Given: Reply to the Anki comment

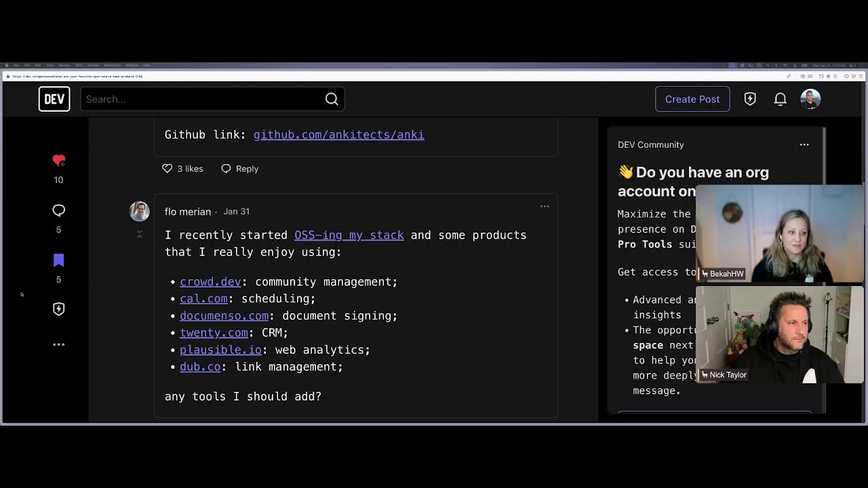Looking at the screenshot, I should click(239, 169).
